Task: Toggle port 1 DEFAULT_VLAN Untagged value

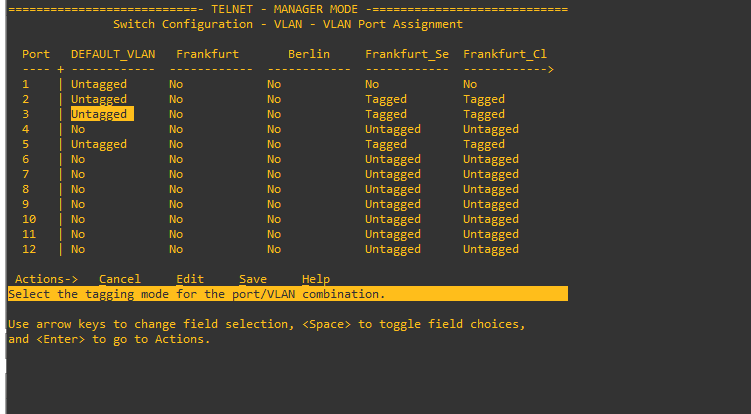Action: point(99,84)
